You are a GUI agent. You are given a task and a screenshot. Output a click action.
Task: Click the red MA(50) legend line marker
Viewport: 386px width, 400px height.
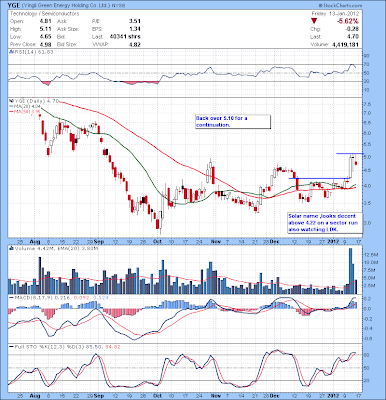click(x=11, y=111)
